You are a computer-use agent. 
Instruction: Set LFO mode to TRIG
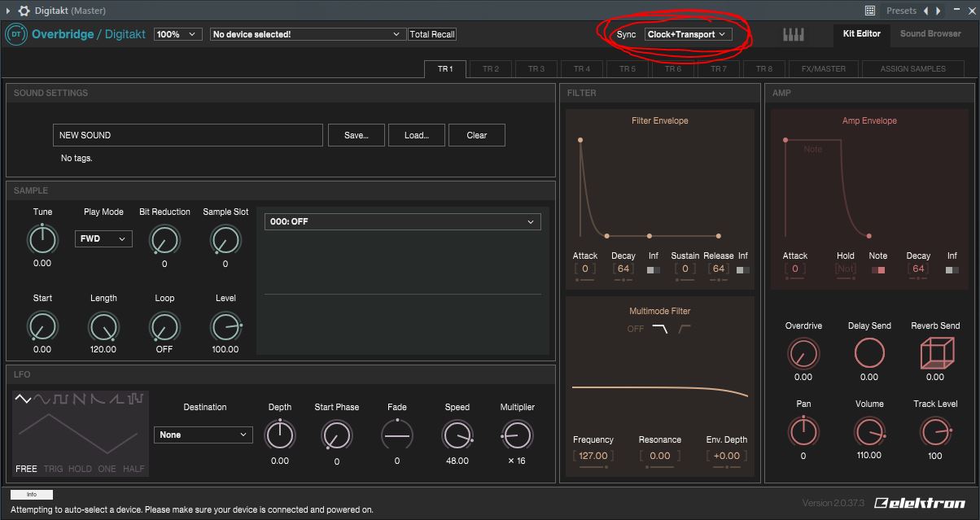click(x=53, y=469)
